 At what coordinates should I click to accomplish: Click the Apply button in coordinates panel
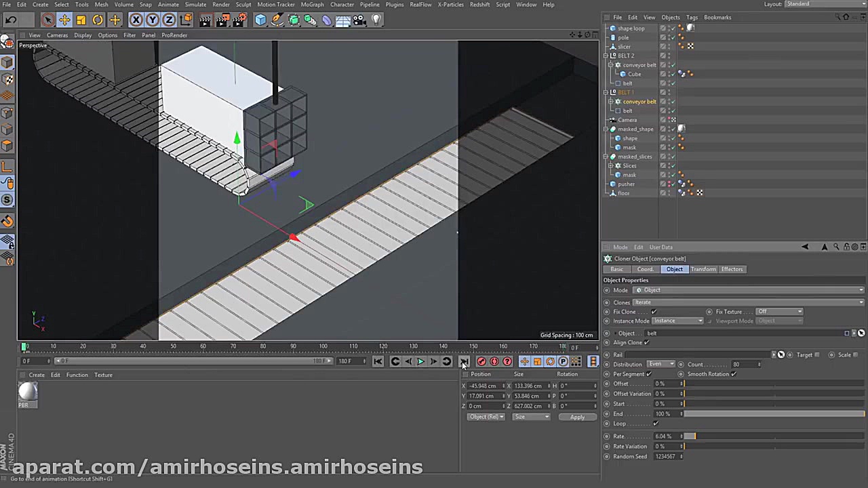point(577,418)
